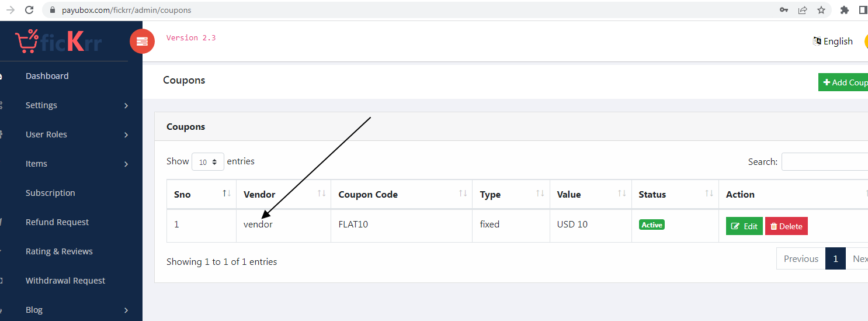Delete the FLAT10 coupon
868x321 pixels.
pos(786,226)
